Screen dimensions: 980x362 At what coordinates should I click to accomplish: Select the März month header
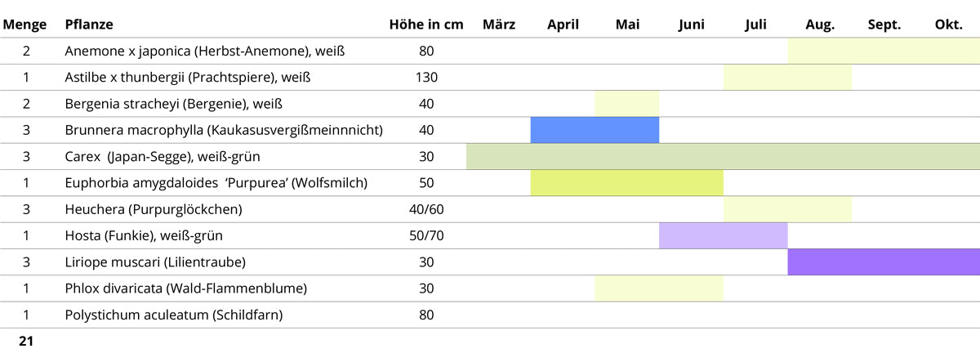click(x=499, y=25)
